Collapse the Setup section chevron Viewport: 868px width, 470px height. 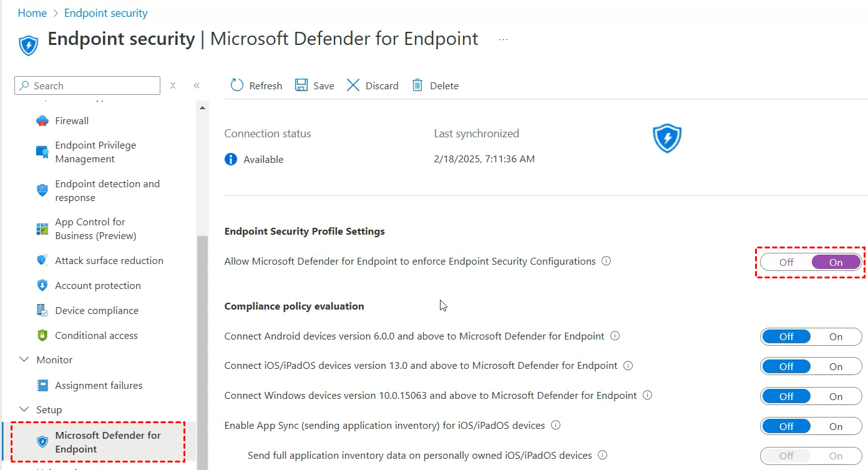(x=24, y=409)
